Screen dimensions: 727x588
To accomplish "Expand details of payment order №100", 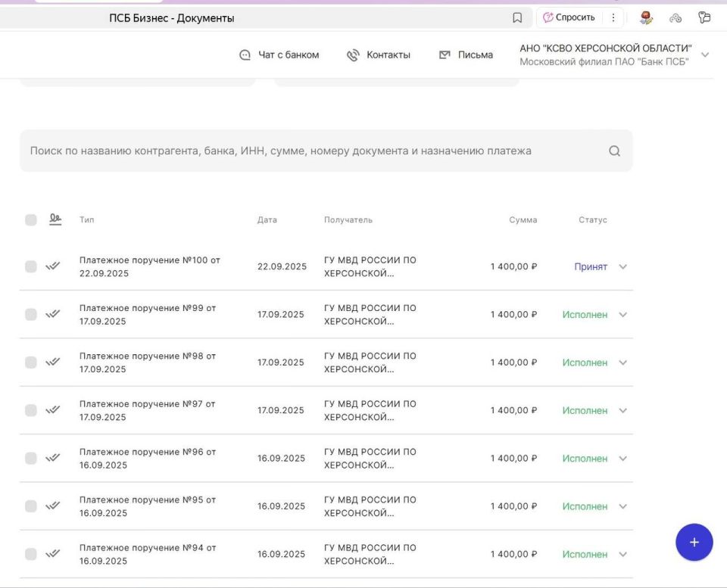I will [x=622, y=266].
